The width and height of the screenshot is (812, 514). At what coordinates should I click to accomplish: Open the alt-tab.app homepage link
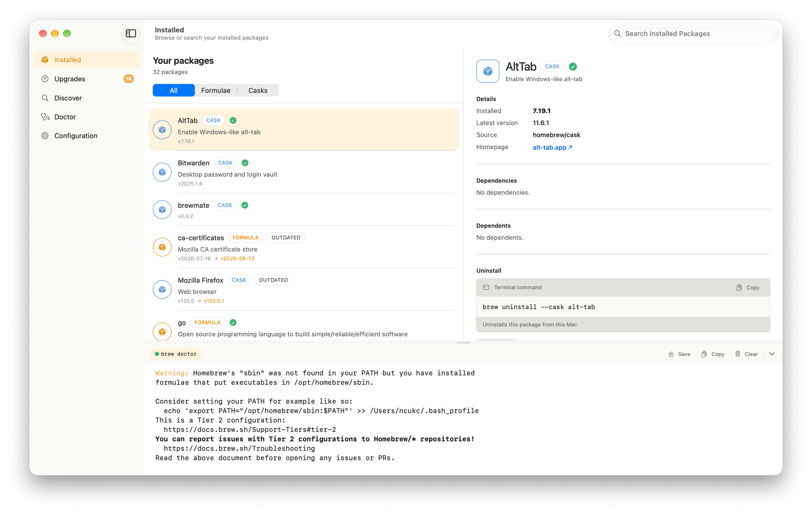tap(552, 147)
